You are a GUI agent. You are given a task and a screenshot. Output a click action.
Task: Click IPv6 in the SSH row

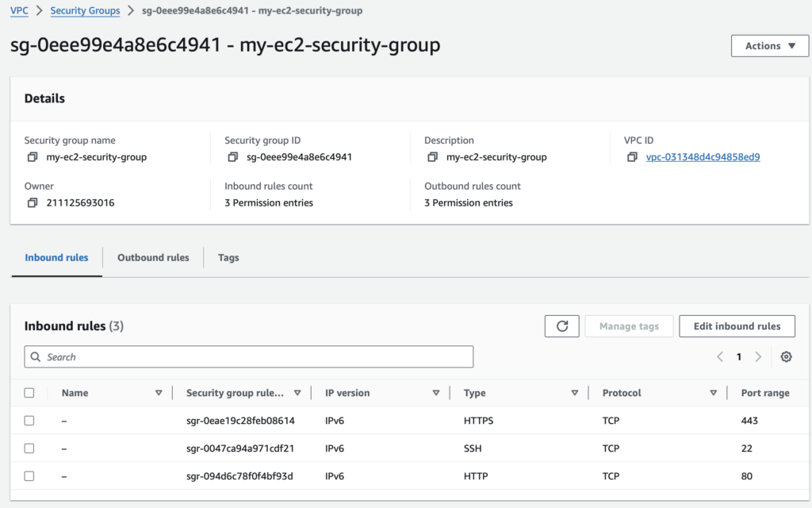(x=335, y=448)
